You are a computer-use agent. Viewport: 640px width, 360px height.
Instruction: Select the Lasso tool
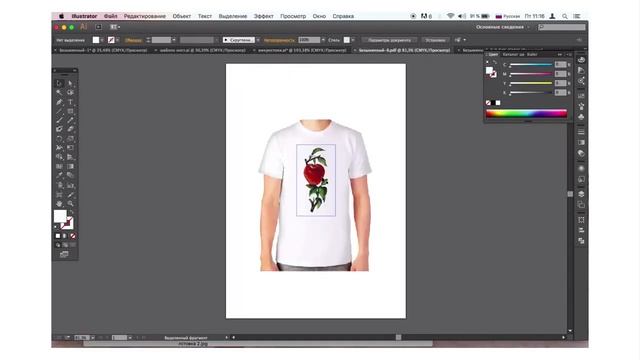click(x=70, y=93)
